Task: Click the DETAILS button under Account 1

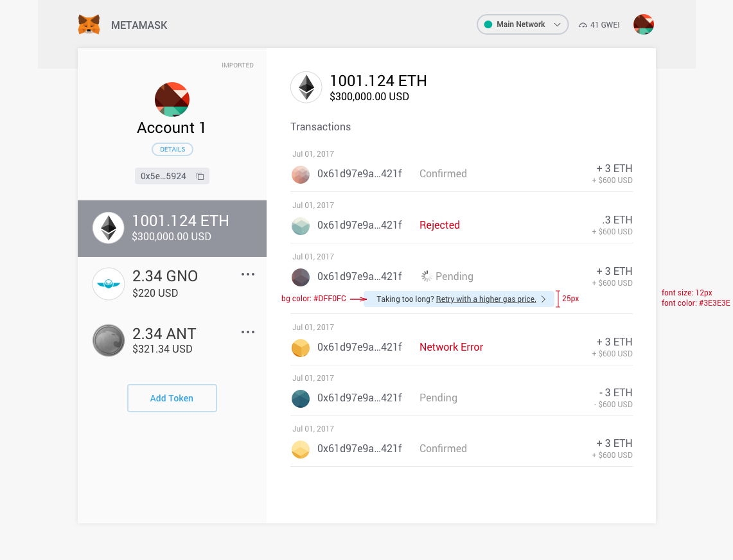Action: 172,149
